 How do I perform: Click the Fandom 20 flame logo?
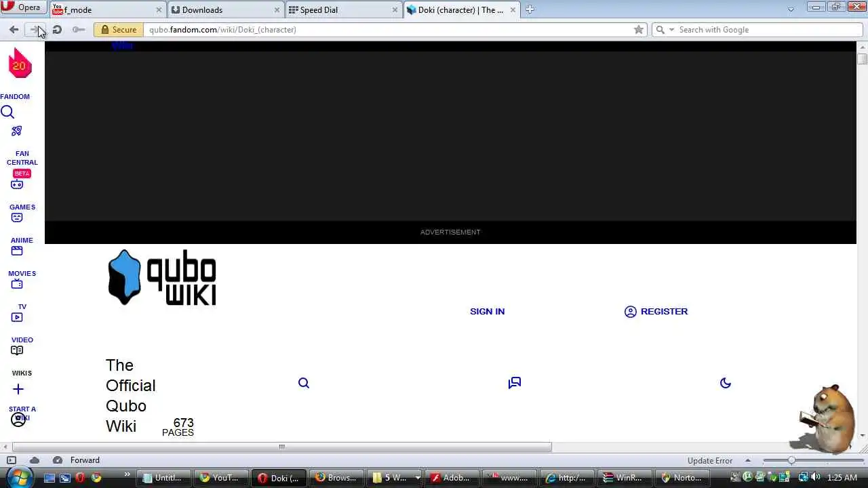click(20, 64)
